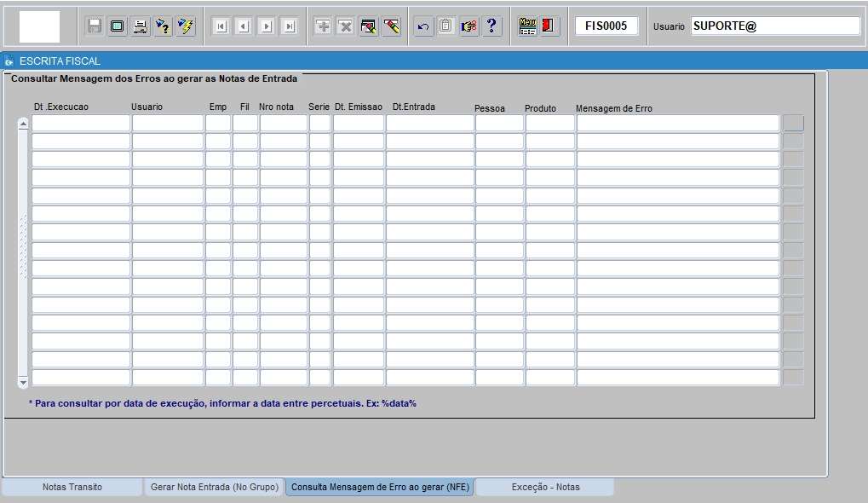Open the Menu icon

coord(528,26)
